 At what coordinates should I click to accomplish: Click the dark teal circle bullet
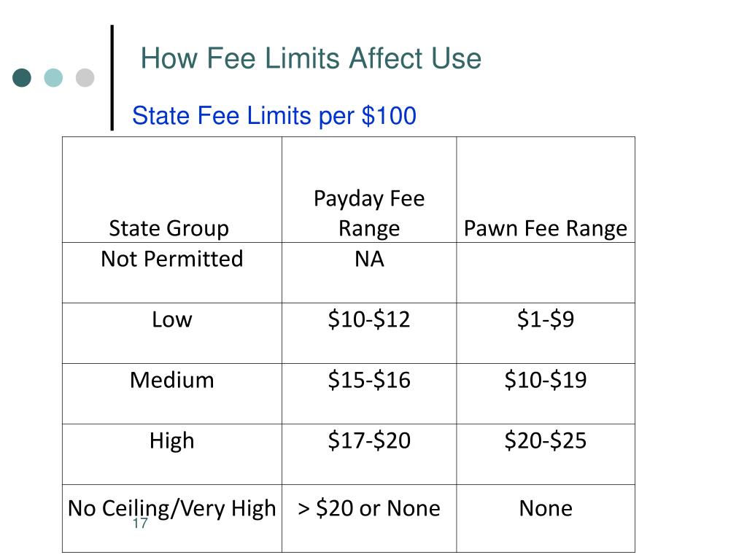point(22,77)
